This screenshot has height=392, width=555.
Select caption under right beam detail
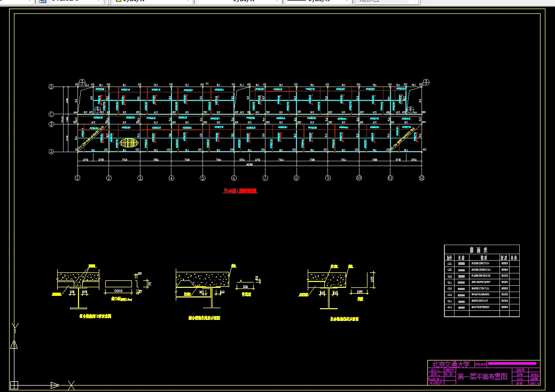345,319
